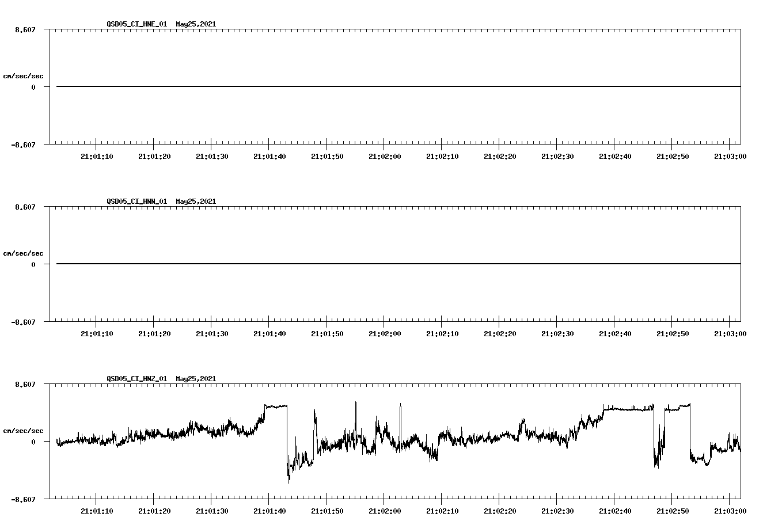This screenshot has height=532, width=782.
Task: Click the May25,2021 date on the HNE plot
Action: [x=195, y=25]
